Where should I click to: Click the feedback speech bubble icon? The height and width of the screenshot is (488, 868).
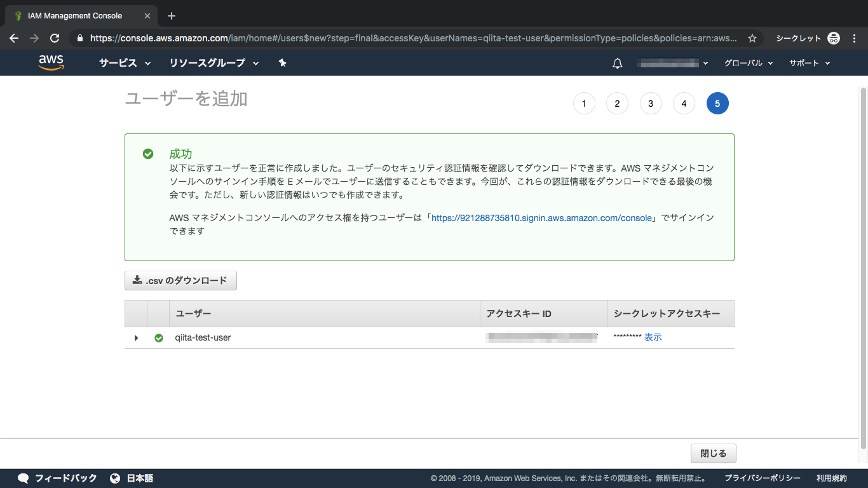(x=24, y=478)
